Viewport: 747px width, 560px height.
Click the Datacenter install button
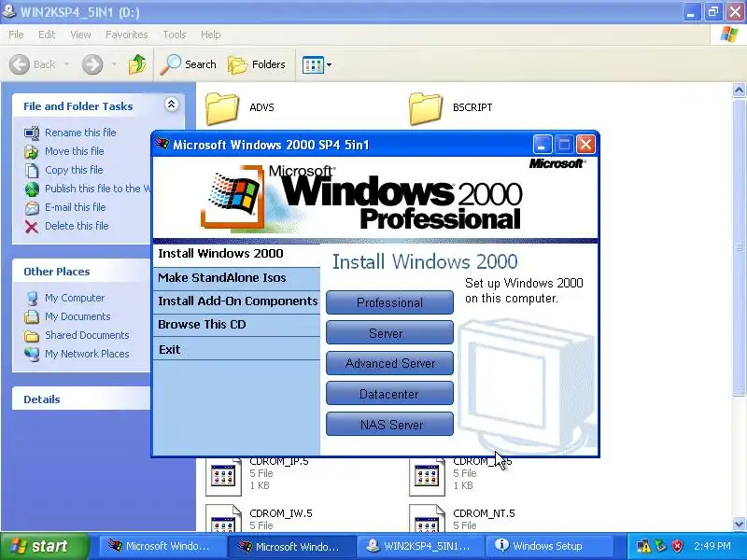tap(389, 394)
